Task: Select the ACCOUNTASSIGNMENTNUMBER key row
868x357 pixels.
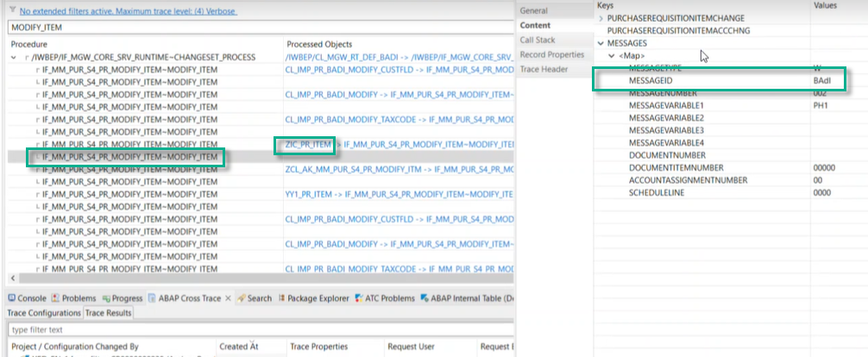Action: [688, 180]
